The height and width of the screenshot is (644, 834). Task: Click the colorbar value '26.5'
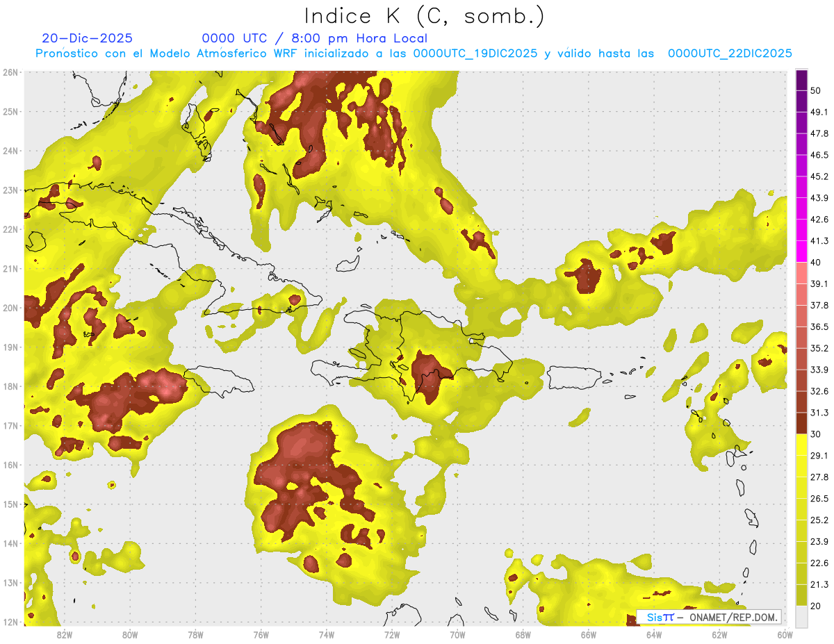pyautogui.click(x=819, y=499)
